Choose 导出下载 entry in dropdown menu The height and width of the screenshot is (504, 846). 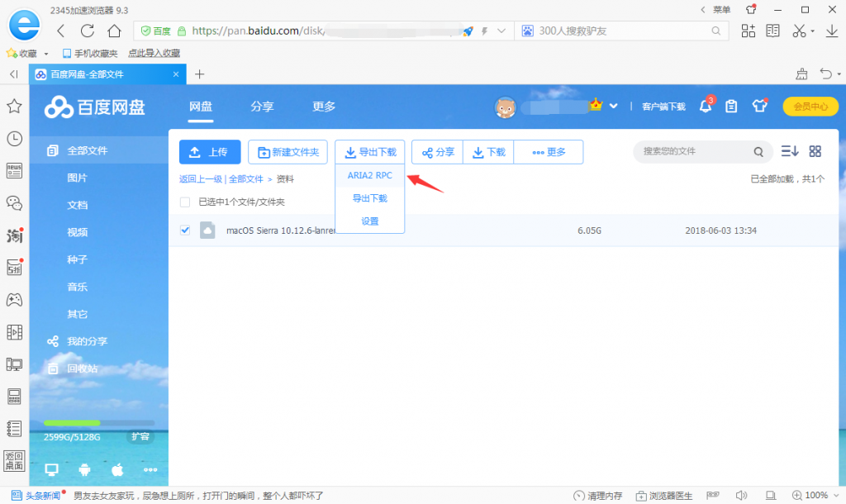[369, 198]
